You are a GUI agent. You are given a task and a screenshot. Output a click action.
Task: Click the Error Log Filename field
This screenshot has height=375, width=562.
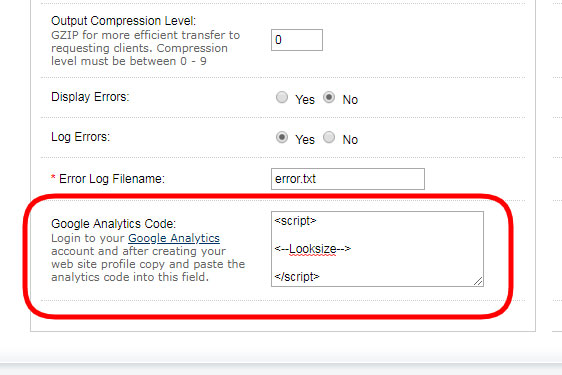[x=348, y=179]
